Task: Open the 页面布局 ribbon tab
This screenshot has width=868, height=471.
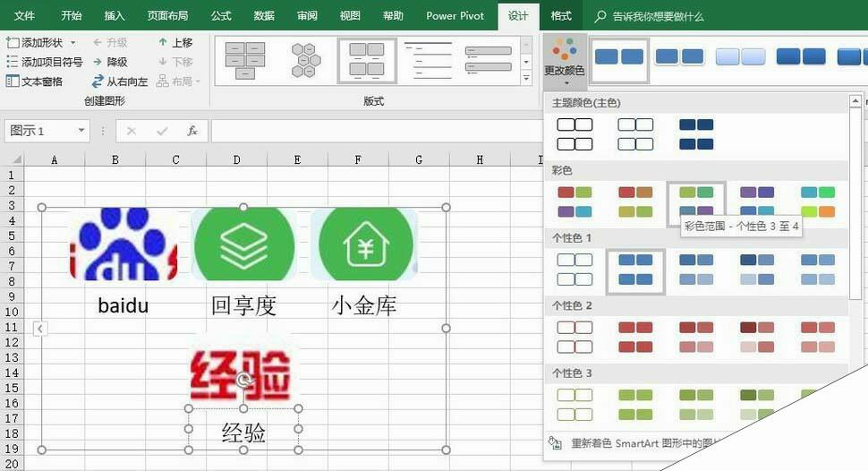Action: [167, 15]
